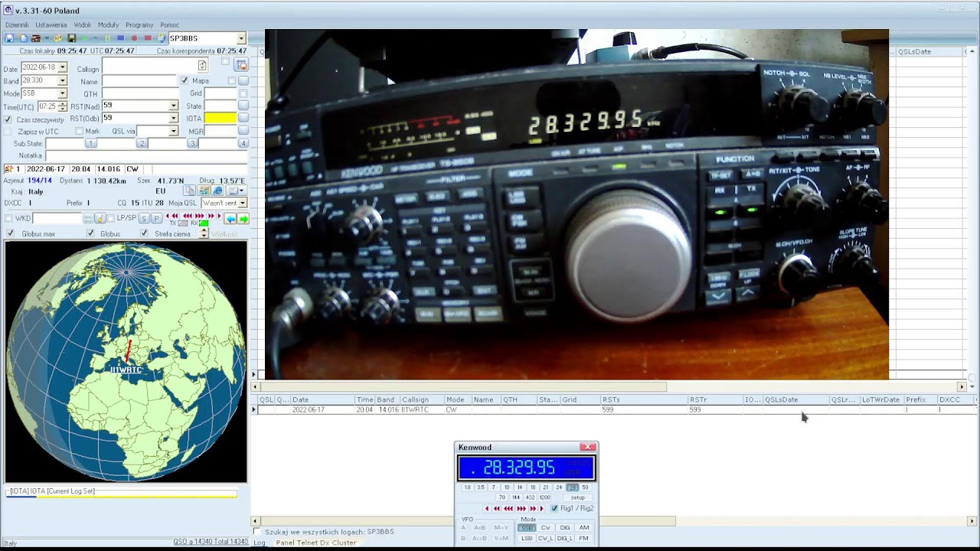Click the P button next to LP/SP
Viewport: 980px width, 551px height.
click(x=156, y=219)
